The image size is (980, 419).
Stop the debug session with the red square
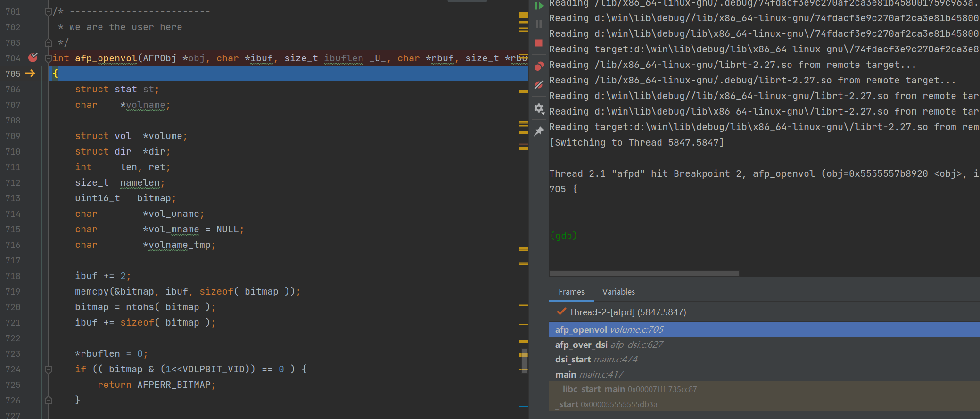coord(539,43)
